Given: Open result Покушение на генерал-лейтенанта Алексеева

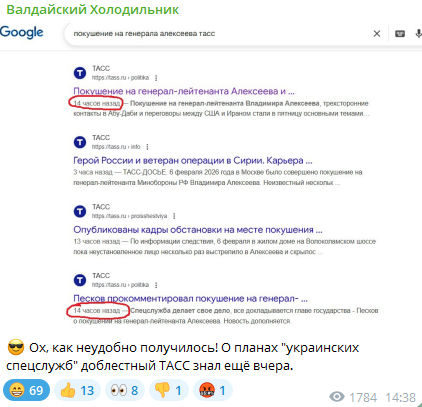Looking at the screenshot, I should pyautogui.click(x=184, y=91).
